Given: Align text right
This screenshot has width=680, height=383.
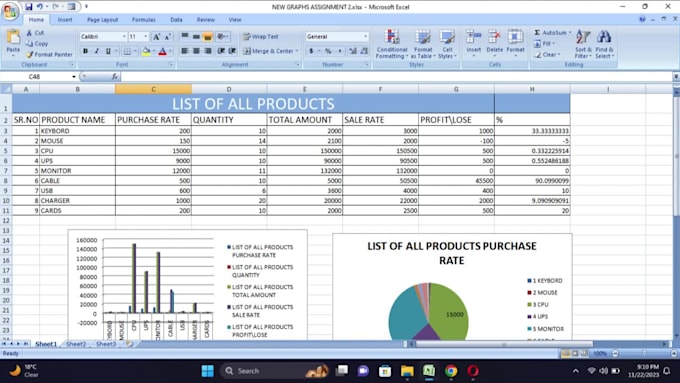Looking at the screenshot, I should [x=208, y=51].
